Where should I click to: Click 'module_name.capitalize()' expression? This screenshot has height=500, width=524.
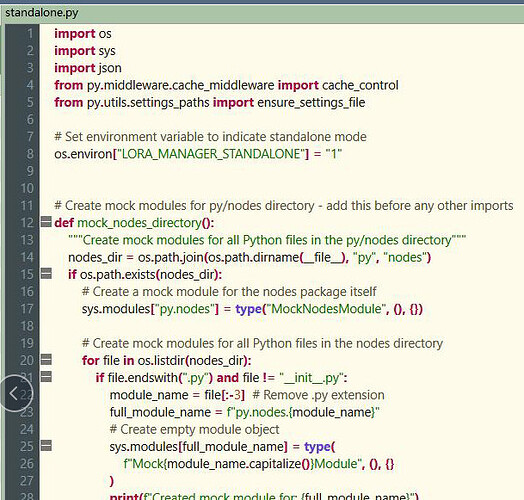coord(240,464)
